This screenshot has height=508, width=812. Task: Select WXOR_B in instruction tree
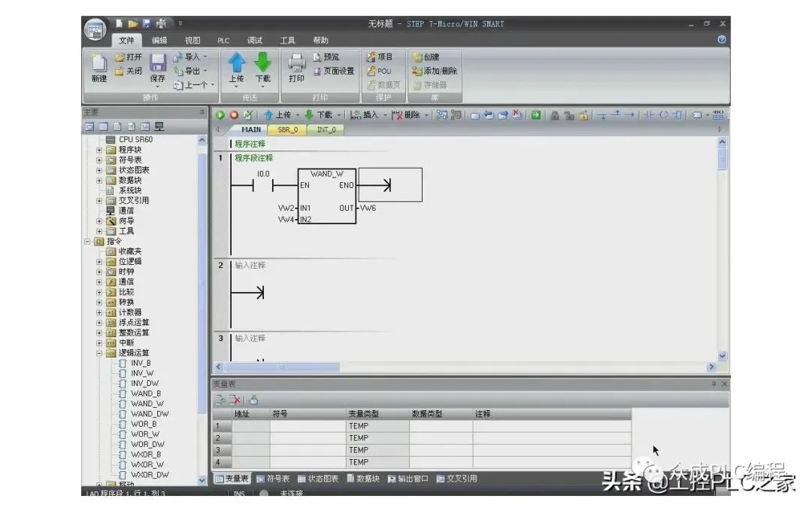146,455
